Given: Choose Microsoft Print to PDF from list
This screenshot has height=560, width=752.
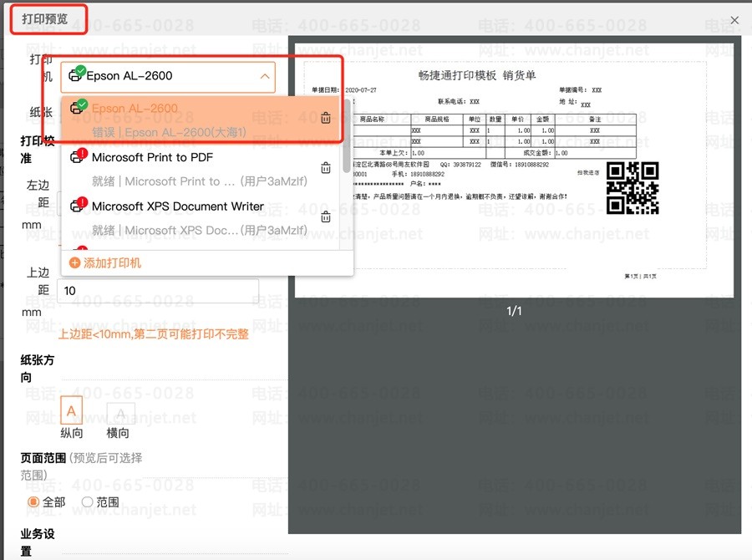Looking at the screenshot, I should 152,157.
